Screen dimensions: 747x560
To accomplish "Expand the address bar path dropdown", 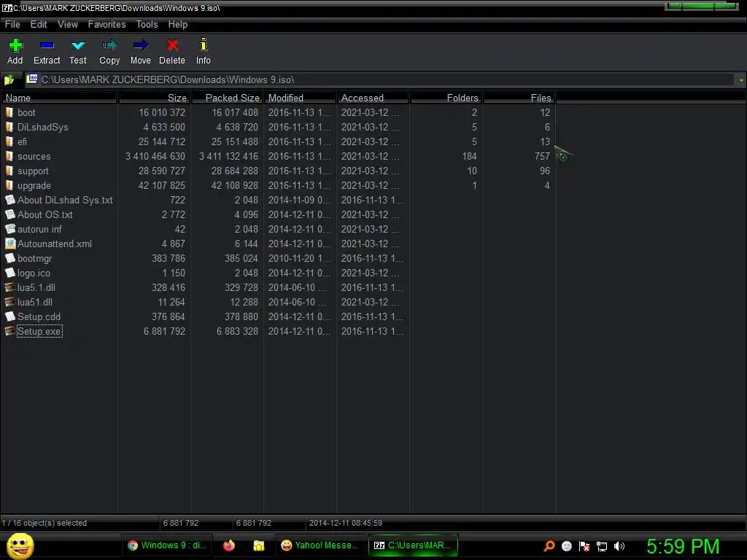I will (741, 80).
